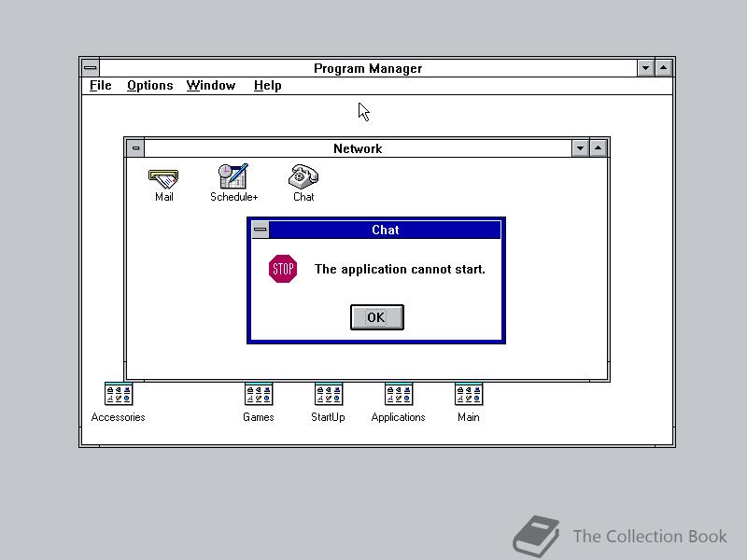Image resolution: width=747 pixels, height=560 pixels.
Task: Open the Network window control-menu box
Action: [x=135, y=148]
